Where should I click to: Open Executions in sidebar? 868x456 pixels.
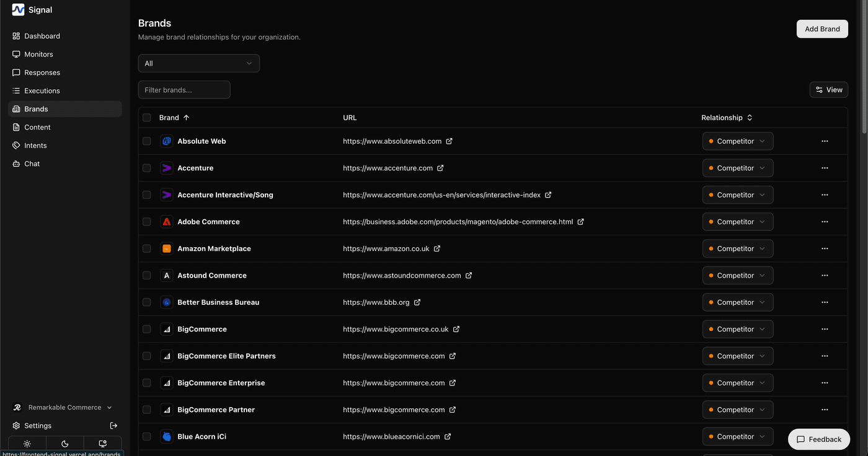[64, 90]
